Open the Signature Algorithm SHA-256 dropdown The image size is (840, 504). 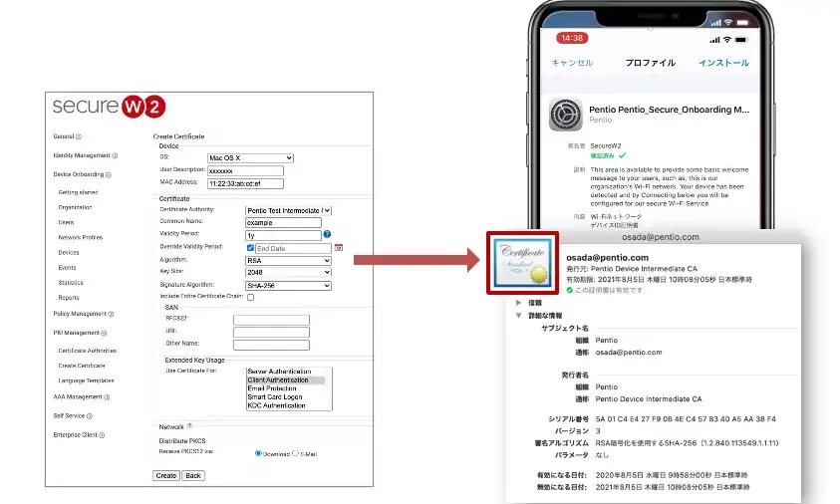coord(288,285)
